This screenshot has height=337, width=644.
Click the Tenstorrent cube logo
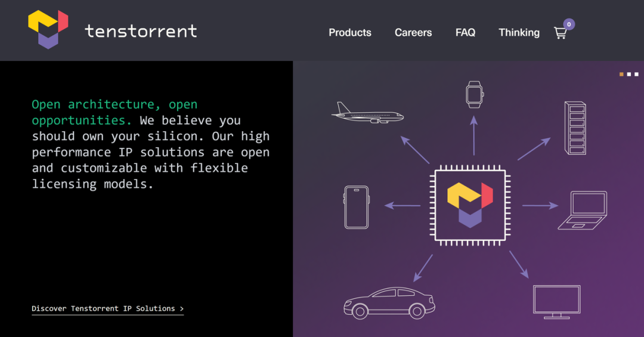click(48, 30)
